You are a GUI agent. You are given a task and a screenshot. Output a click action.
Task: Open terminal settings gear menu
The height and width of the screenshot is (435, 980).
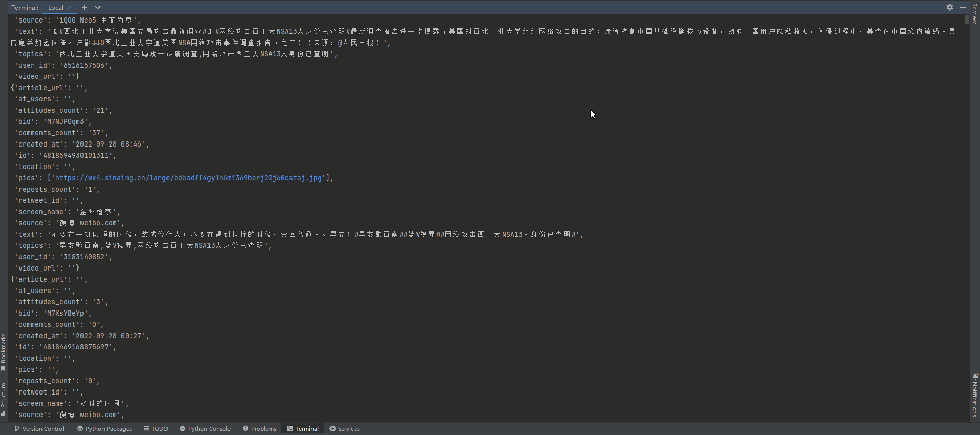tap(950, 7)
